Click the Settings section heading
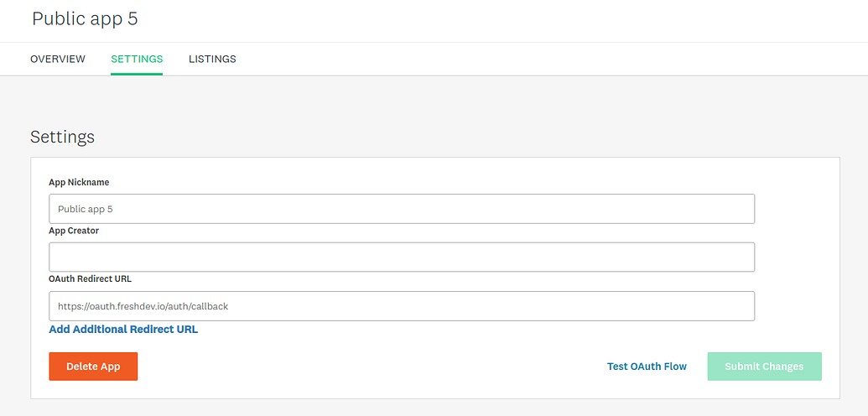Viewport: 868px width, 416px height. (63, 137)
